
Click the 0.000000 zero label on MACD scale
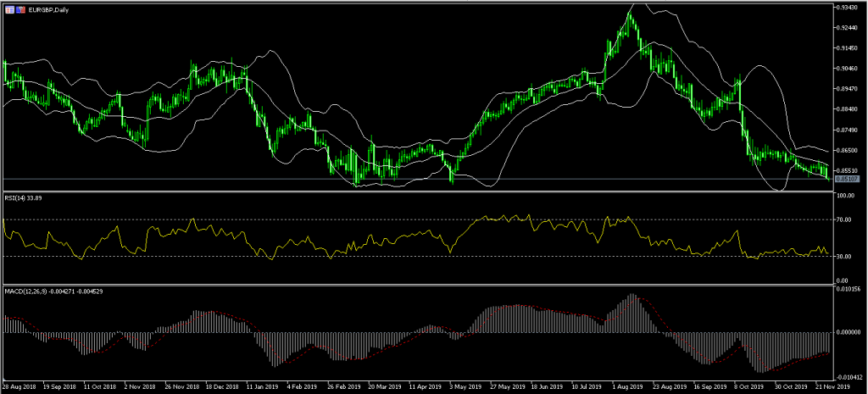(849, 332)
